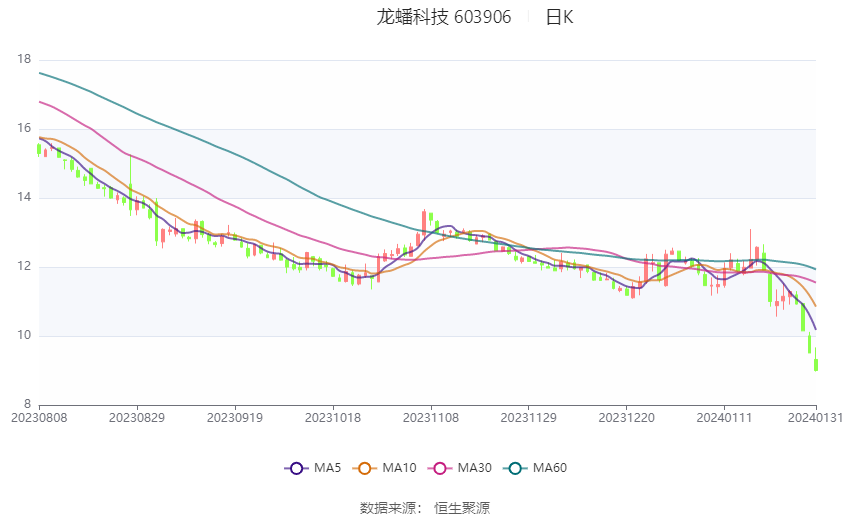Toggle the MA60 legend series
850x516 pixels.
(535, 468)
